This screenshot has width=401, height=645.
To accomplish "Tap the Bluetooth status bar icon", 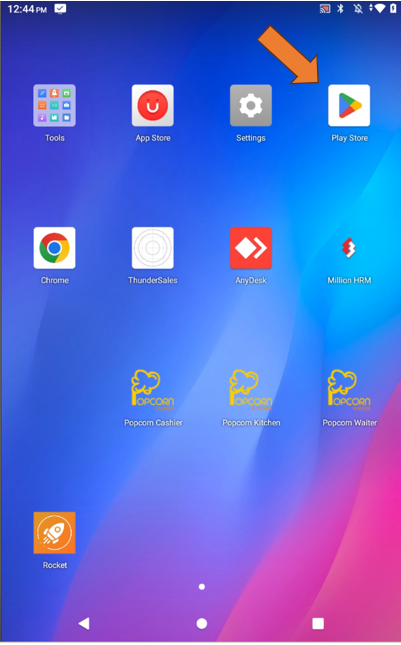I will pyautogui.click(x=341, y=9).
